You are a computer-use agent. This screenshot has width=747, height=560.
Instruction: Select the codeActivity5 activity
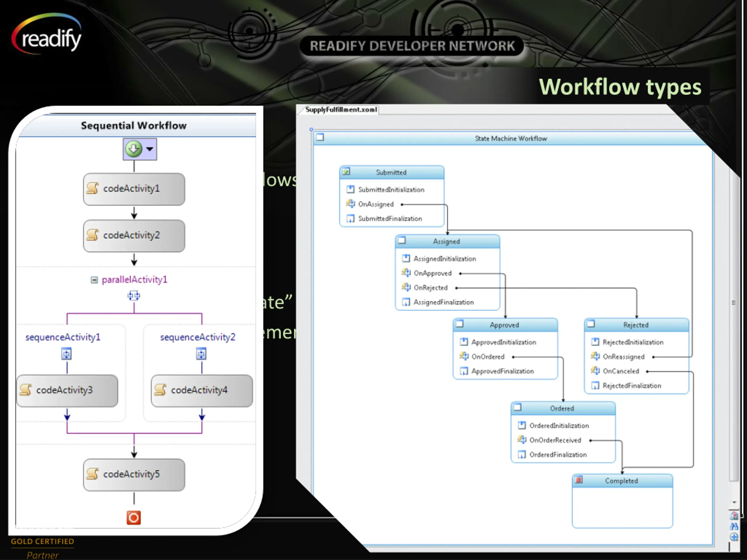pyautogui.click(x=134, y=474)
